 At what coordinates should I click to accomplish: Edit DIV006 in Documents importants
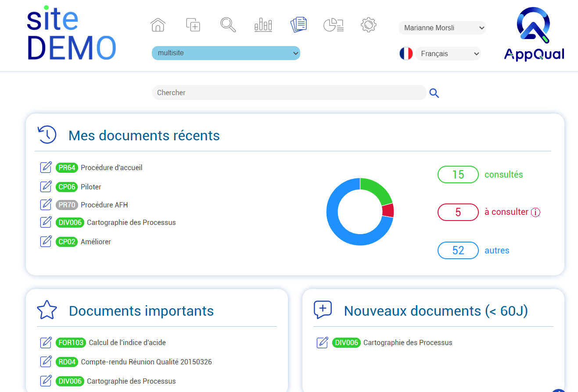pyautogui.click(x=46, y=381)
